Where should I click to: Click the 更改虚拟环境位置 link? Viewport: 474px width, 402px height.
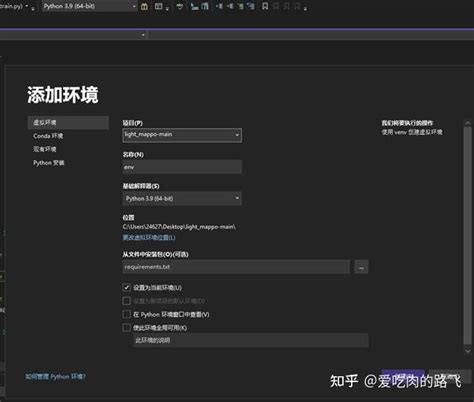coord(149,237)
